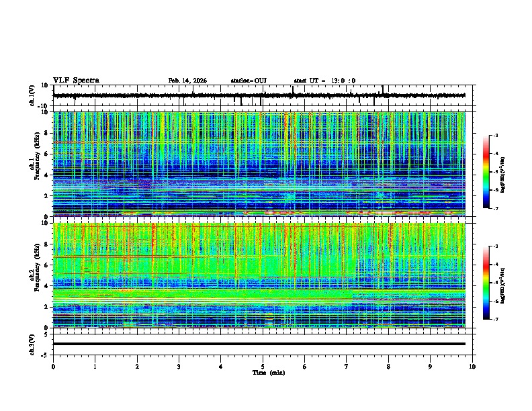Click the ch.2 frequency axis "4" tick label
The height and width of the screenshot is (411, 532).
pos(47,286)
